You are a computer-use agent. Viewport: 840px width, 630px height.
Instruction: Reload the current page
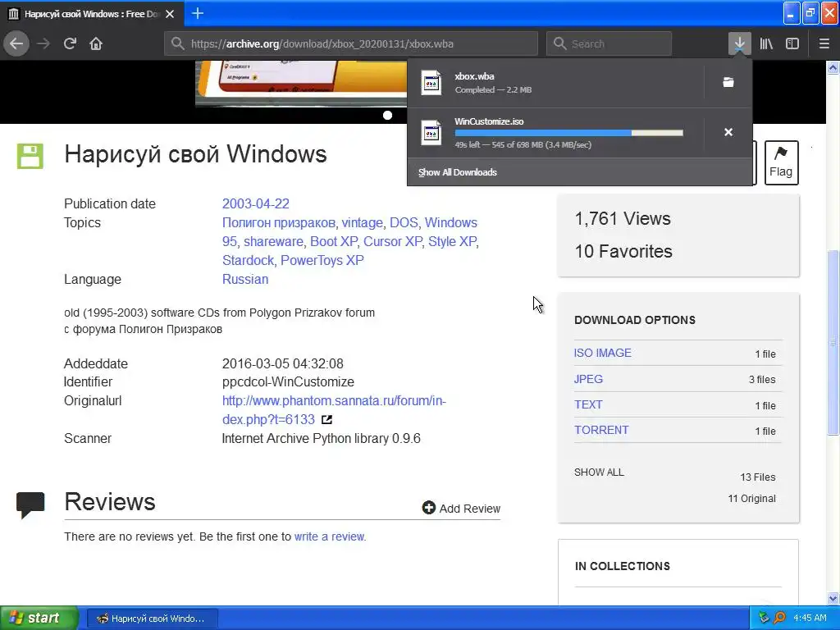coord(70,43)
